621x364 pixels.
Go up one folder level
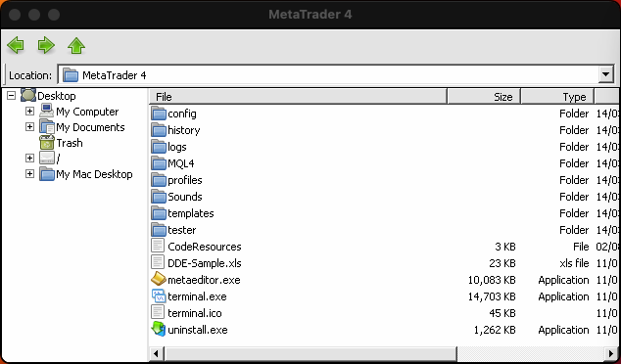76,45
